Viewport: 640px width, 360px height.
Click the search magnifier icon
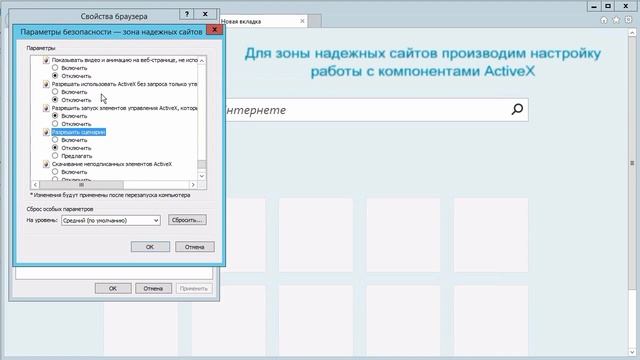pos(517,109)
